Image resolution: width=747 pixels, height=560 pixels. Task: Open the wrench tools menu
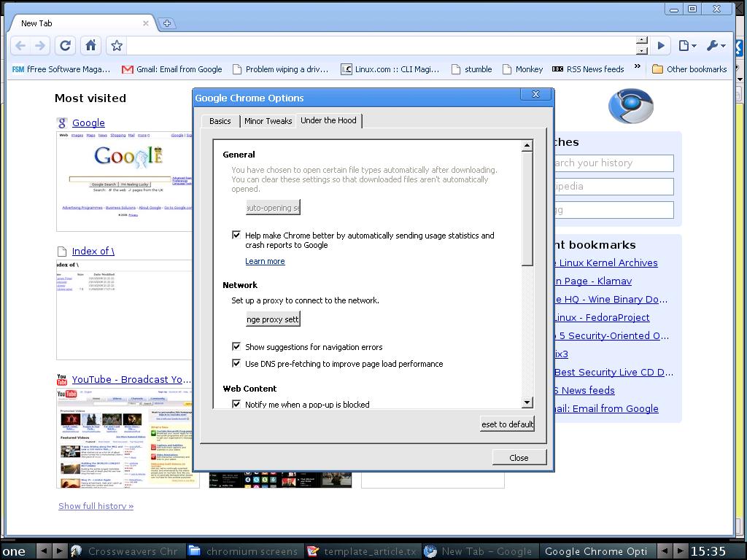[x=716, y=46]
